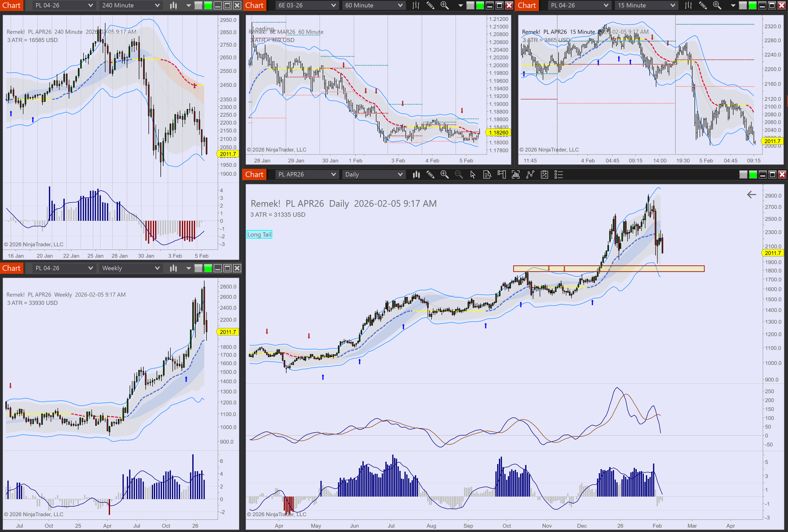Click the Chart tab of Weekly window
Image resolution: width=788 pixels, height=532 pixels.
pyautogui.click(x=12, y=268)
